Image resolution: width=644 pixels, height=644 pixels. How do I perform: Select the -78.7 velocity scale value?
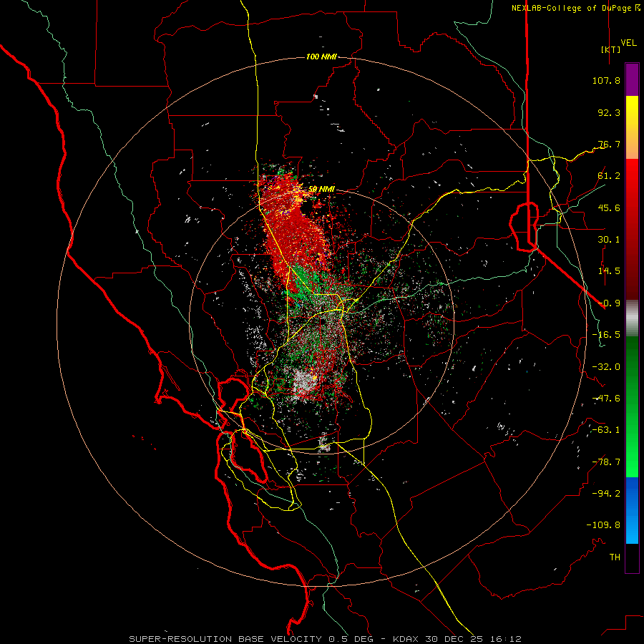click(606, 462)
